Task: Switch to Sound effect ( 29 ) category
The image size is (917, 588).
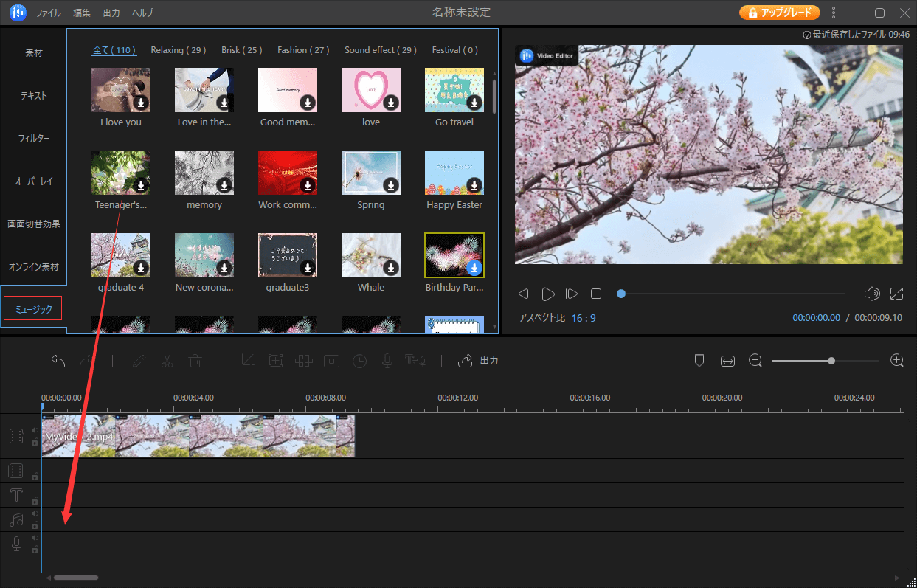Action: [381, 50]
